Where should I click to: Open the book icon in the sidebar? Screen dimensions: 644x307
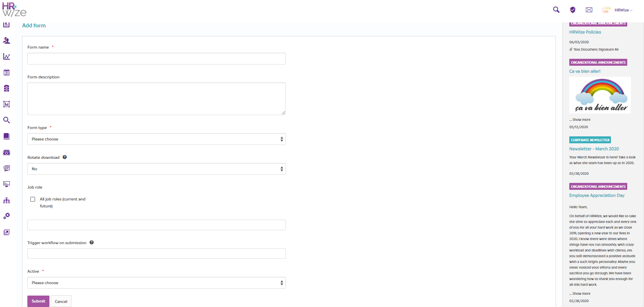pos(6,136)
